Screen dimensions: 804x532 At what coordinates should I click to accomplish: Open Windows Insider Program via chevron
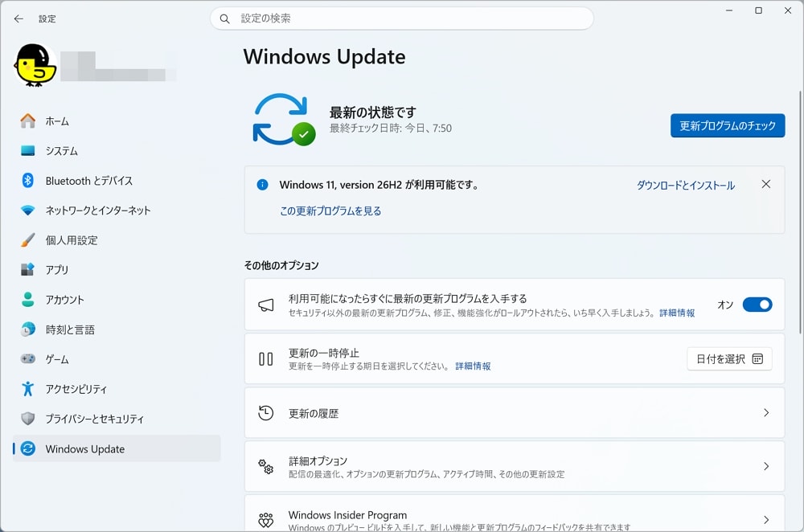point(766,520)
